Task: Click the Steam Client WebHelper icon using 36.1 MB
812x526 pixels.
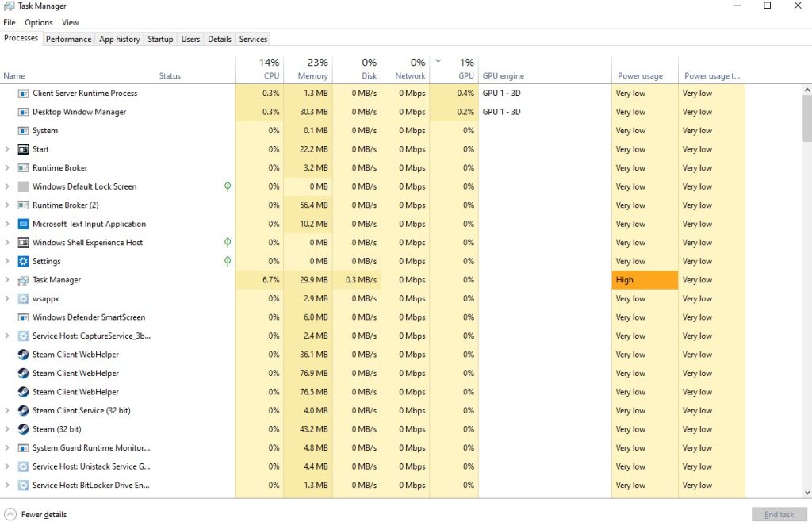Action: (23, 355)
